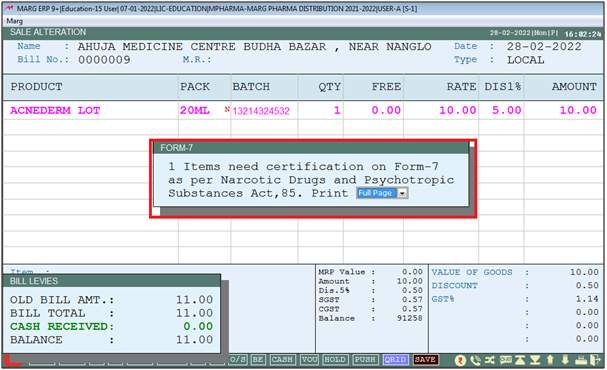The height and width of the screenshot is (370, 607).
Task: Click the OLD BILL AMT. label
Action: [62, 300]
